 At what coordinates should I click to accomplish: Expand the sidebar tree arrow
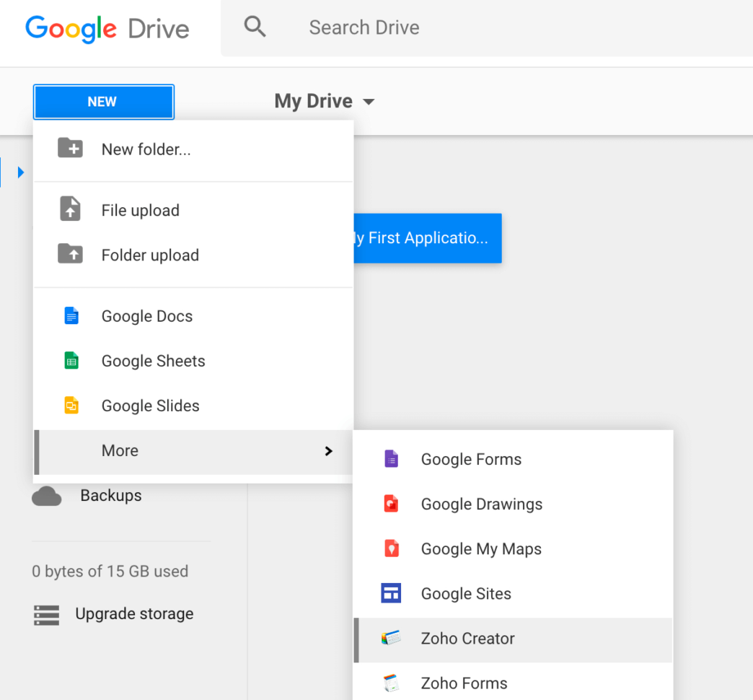(19, 172)
